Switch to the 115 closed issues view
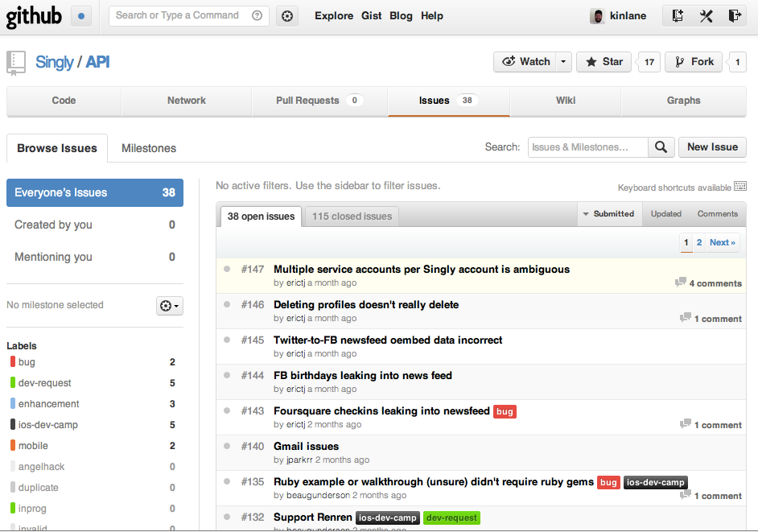The image size is (758, 532). coord(351,216)
